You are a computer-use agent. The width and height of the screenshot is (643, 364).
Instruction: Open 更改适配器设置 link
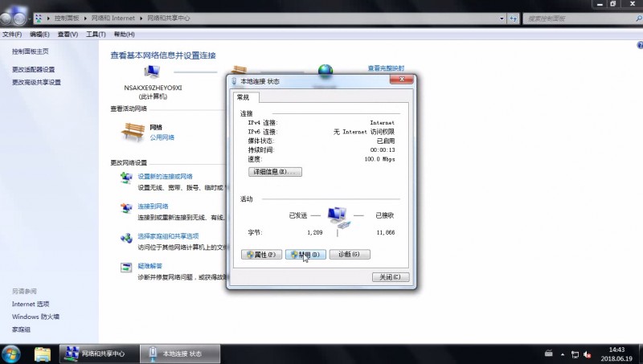pyautogui.click(x=33, y=70)
